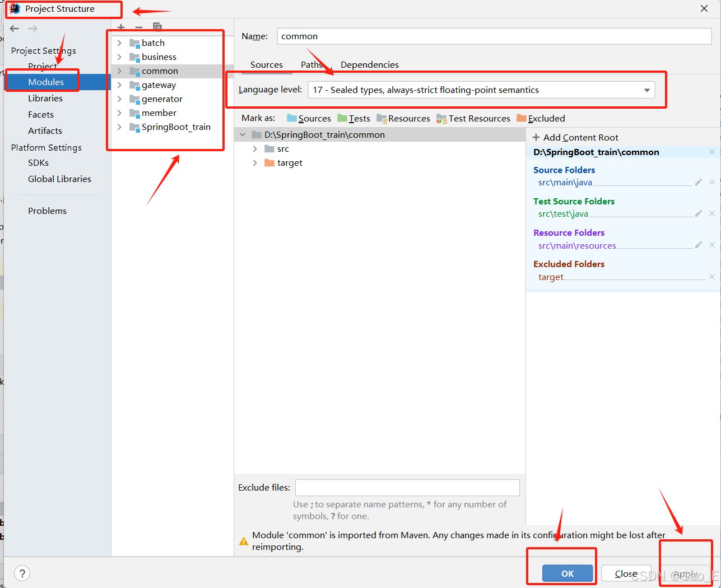
Task: Remove src\main\java from source folders
Action: point(712,182)
